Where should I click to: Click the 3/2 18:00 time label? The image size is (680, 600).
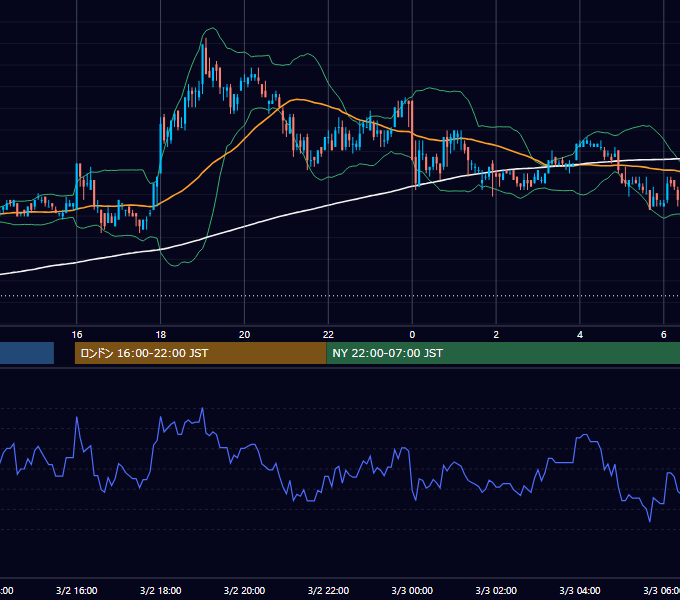160,590
